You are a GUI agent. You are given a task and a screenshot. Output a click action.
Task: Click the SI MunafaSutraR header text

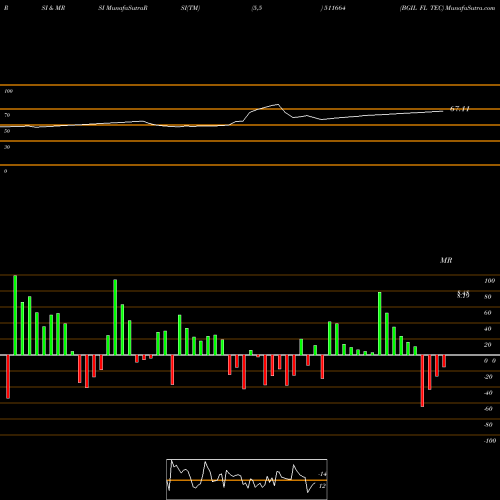pos(123,8)
